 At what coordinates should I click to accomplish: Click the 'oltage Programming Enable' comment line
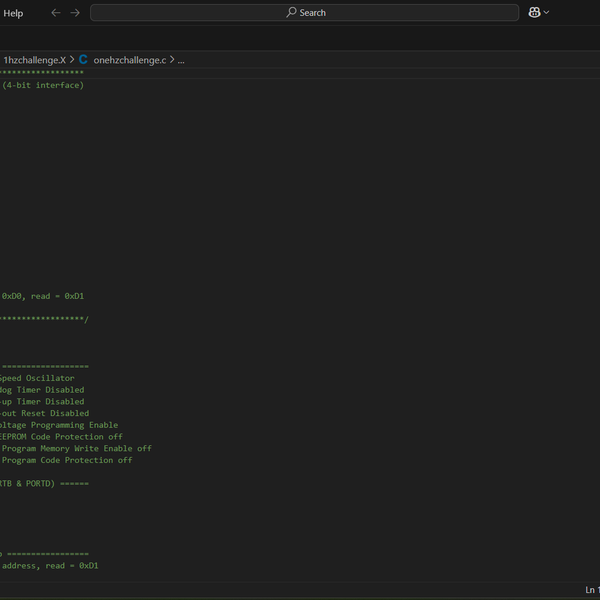tap(59, 425)
